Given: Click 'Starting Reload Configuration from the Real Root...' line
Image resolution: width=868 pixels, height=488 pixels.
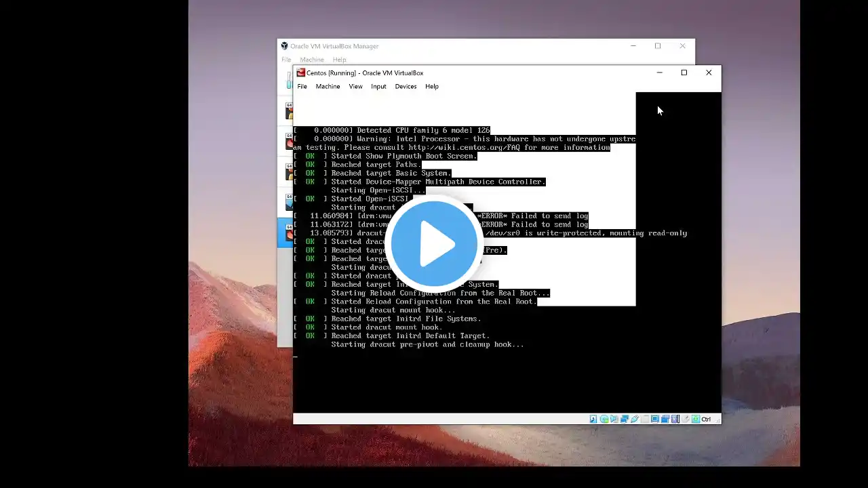Looking at the screenshot, I should click(x=440, y=293).
